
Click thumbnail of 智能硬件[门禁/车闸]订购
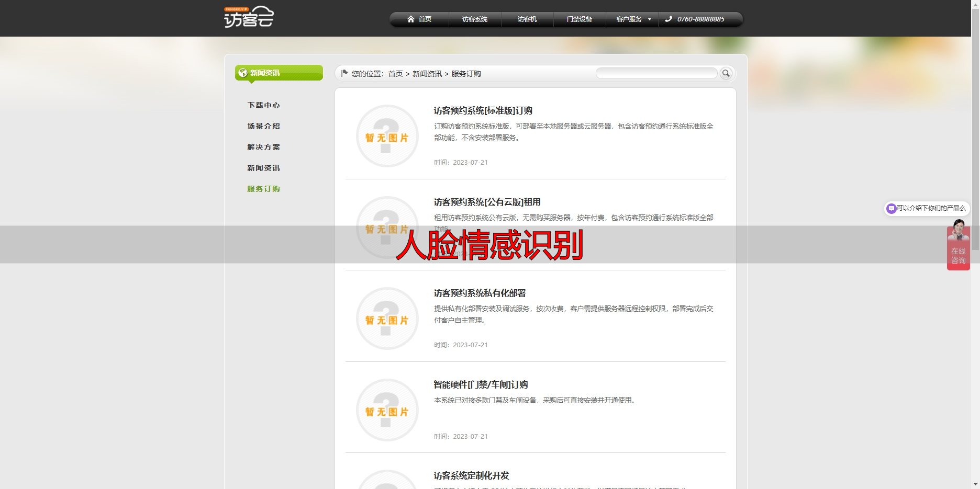tap(387, 410)
